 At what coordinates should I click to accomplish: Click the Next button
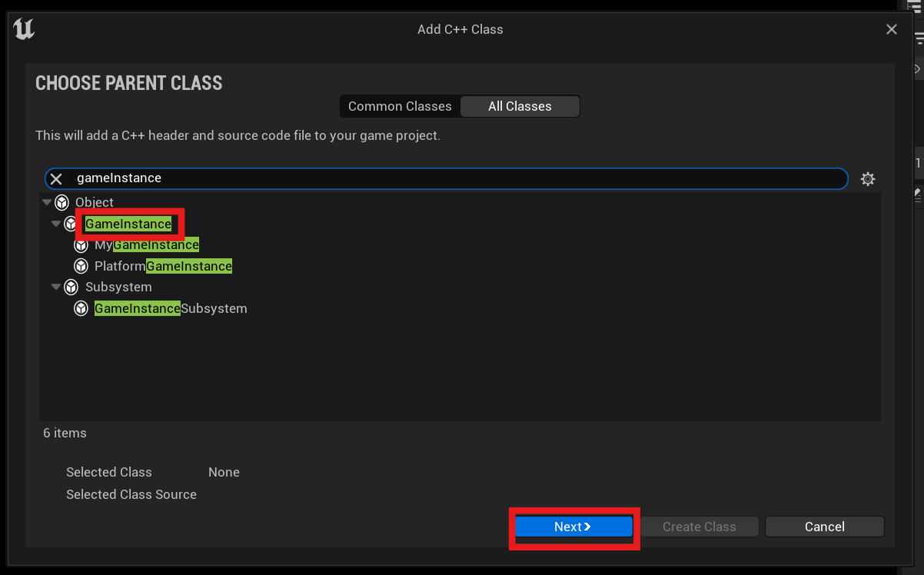pyautogui.click(x=573, y=527)
